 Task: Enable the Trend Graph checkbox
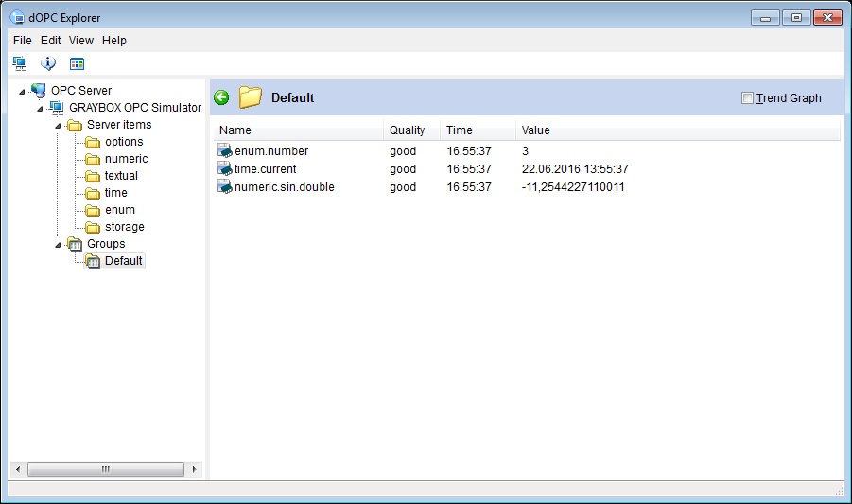[x=747, y=97]
